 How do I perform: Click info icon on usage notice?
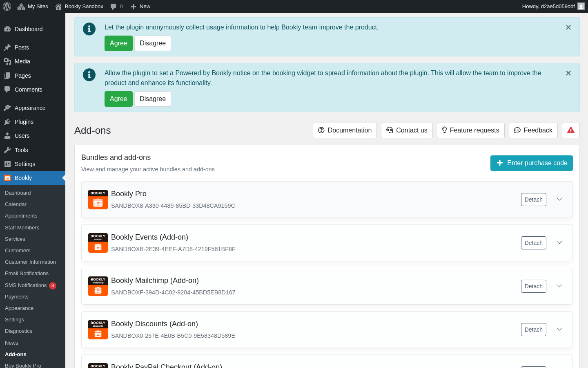[89, 29]
